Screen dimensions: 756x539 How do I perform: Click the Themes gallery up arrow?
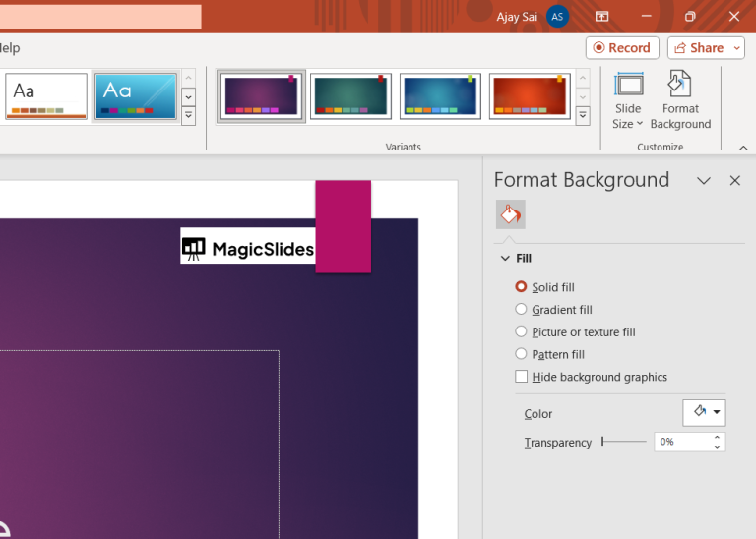pyautogui.click(x=189, y=78)
